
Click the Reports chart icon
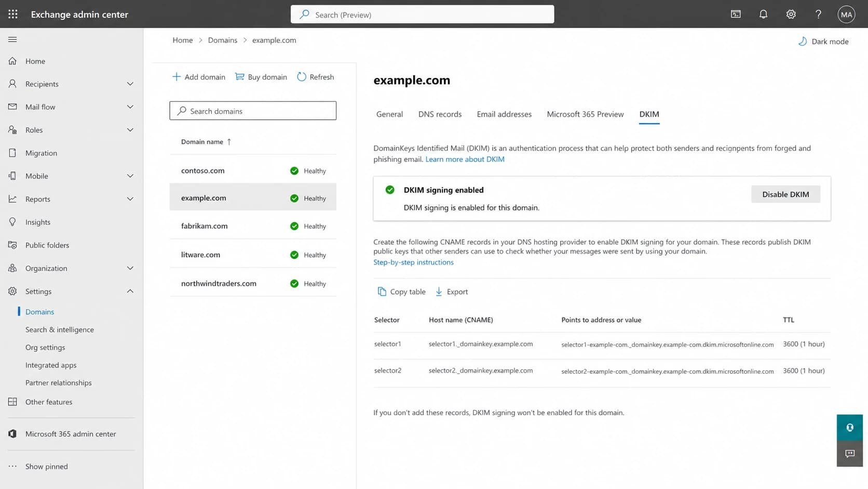tap(12, 199)
